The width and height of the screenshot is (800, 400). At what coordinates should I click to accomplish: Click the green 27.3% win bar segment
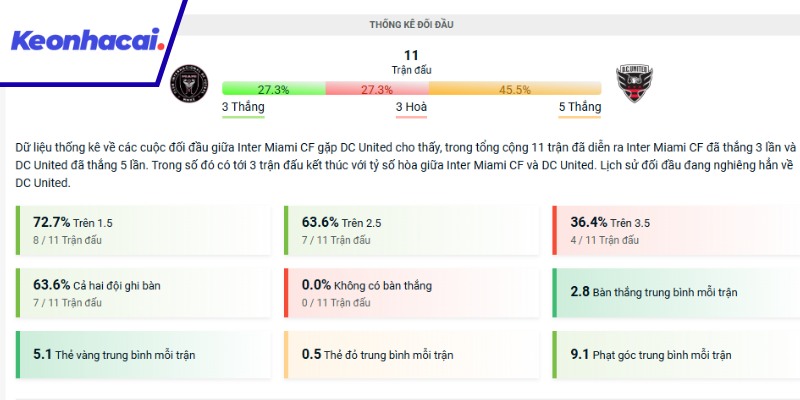pyautogui.click(x=273, y=89)
